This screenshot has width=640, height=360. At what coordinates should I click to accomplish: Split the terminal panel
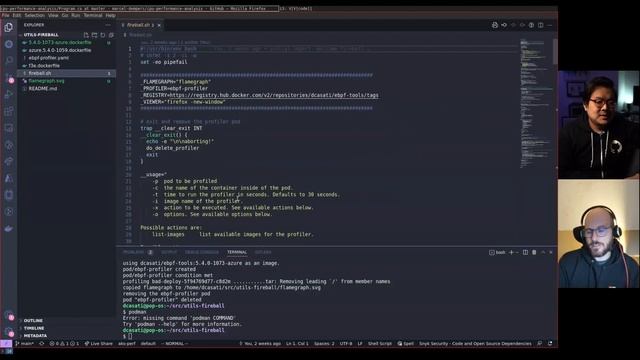pos(525,253)
